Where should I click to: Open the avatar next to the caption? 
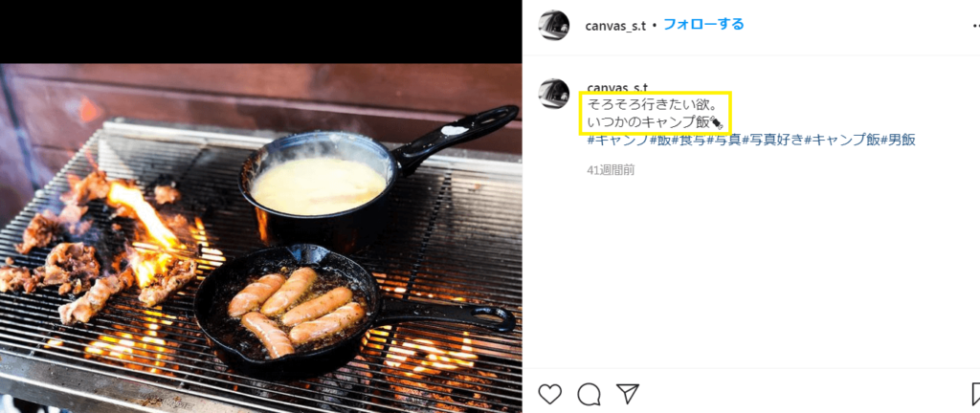pyautogui.click(x=554, y=95)
